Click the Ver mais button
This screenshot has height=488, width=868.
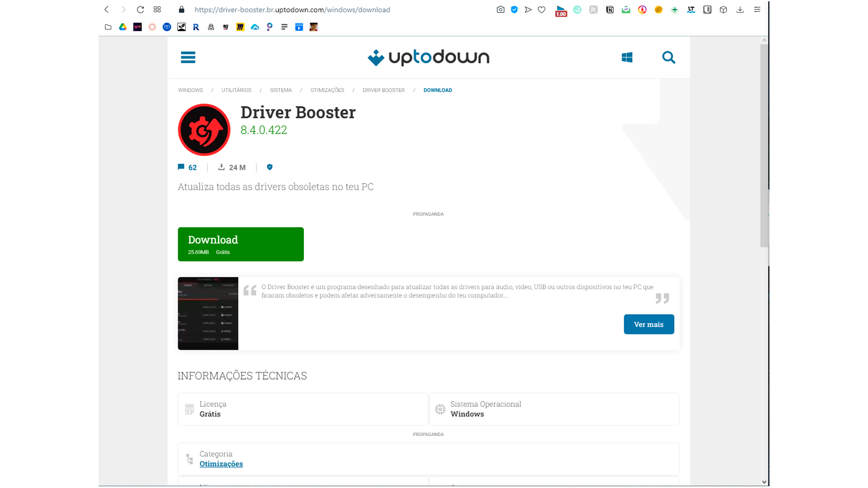point(649,324)
